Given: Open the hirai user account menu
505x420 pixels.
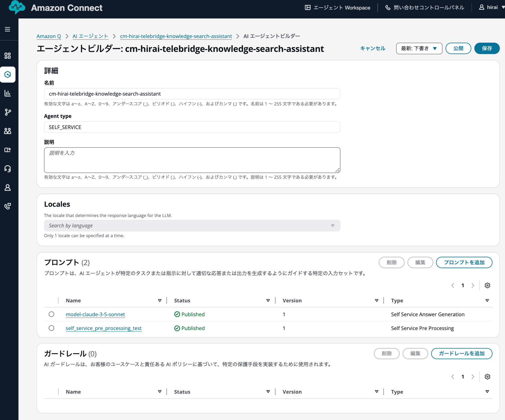Looking at the screenshot, I should coord(492,7).
